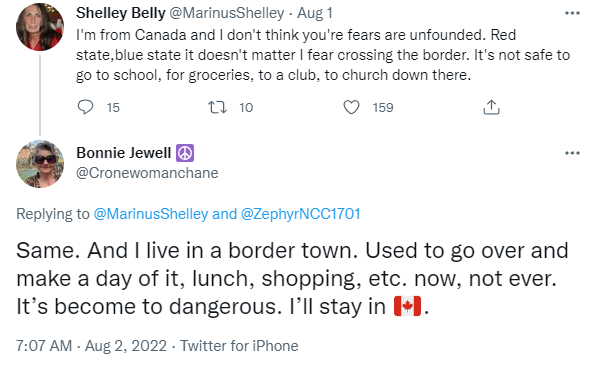595x371 pixels.
Task: Like Shelley Belly's tweet with the heart icon
Action: pos(351,107)
